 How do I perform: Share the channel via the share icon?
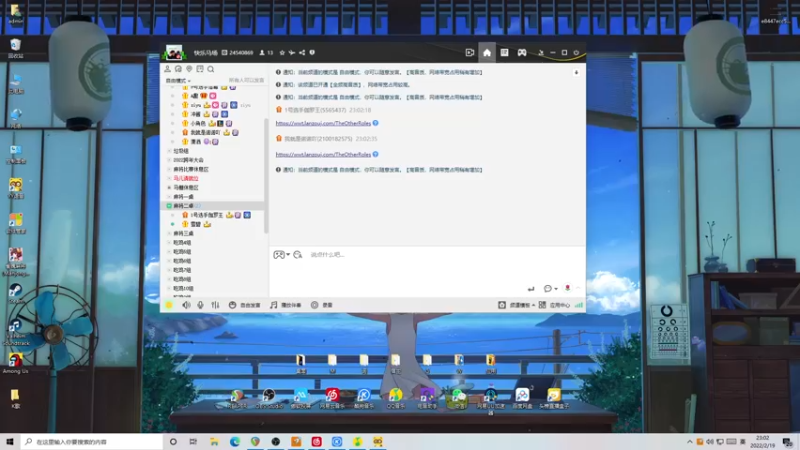click(302, 53)
